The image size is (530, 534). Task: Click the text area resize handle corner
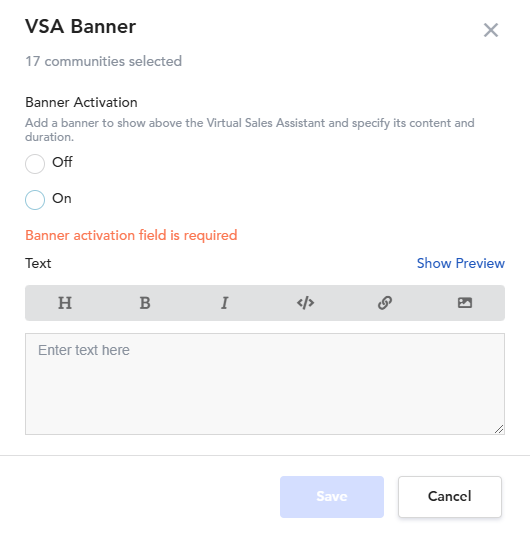[x=499, y=429]
